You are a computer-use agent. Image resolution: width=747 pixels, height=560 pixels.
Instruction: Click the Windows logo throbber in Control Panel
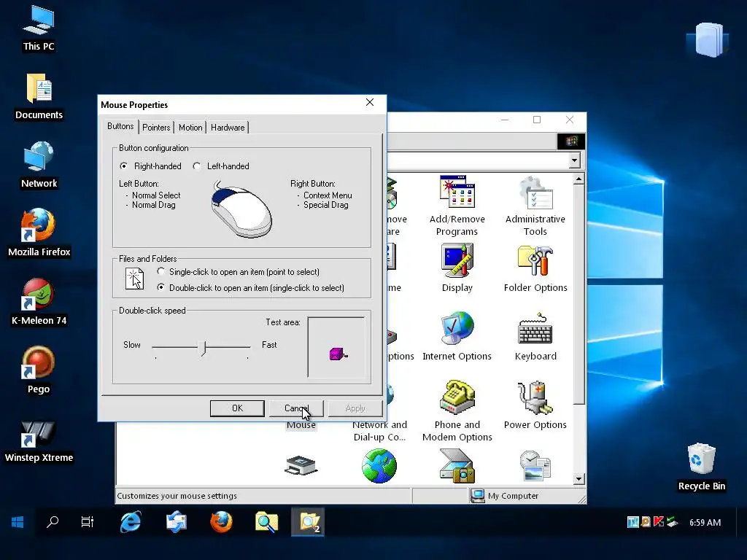(x=570, y=141)
